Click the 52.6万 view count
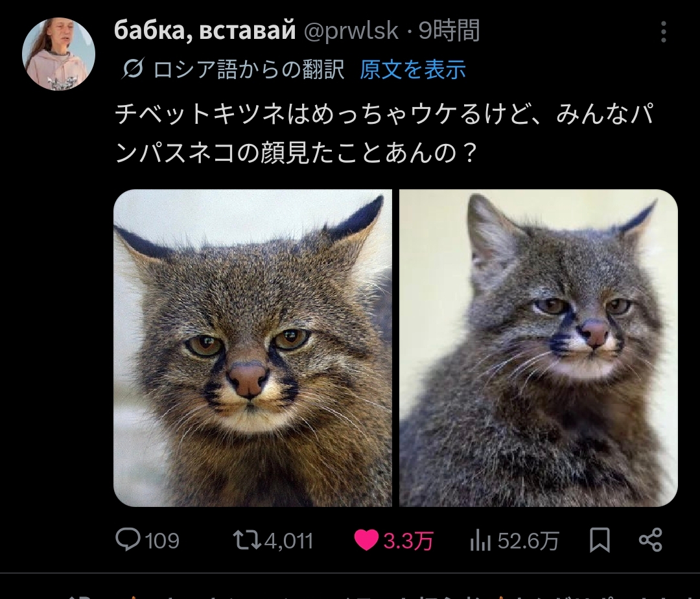Image resolution: width=700 pixels, height=599 pixels. 528,540
